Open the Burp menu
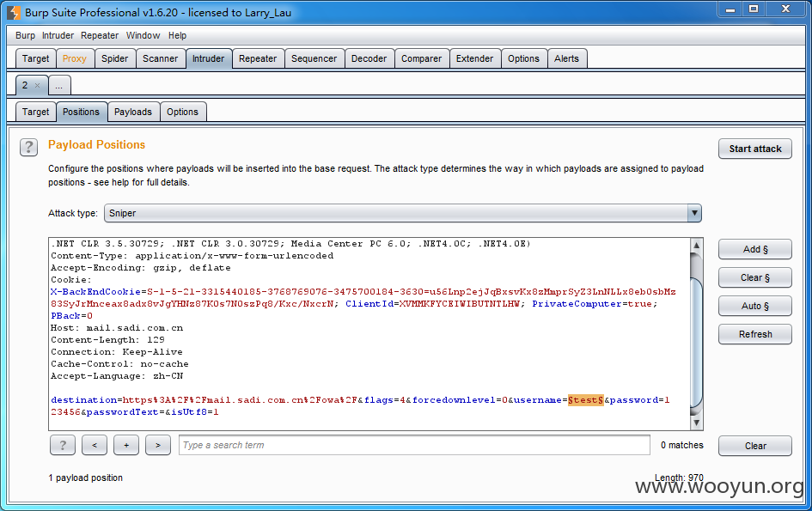Screen dimensions: 812x511 point(26,35)
